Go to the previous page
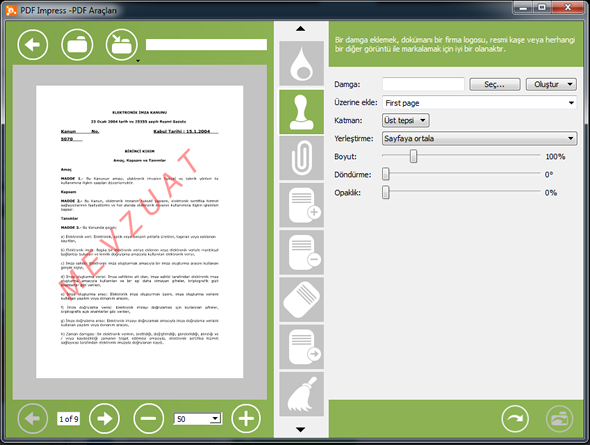Viewport: 590px width, 445px height. (33, 419)
